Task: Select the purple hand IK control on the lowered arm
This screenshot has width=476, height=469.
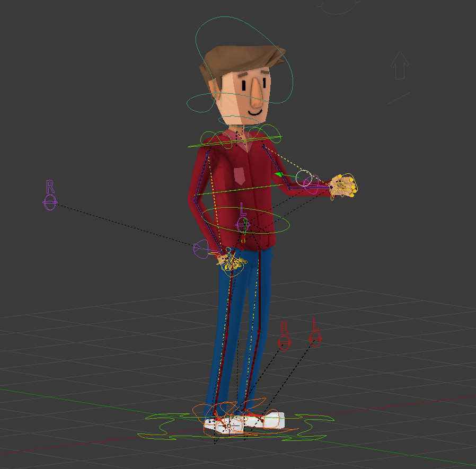Action: (201, 249)
